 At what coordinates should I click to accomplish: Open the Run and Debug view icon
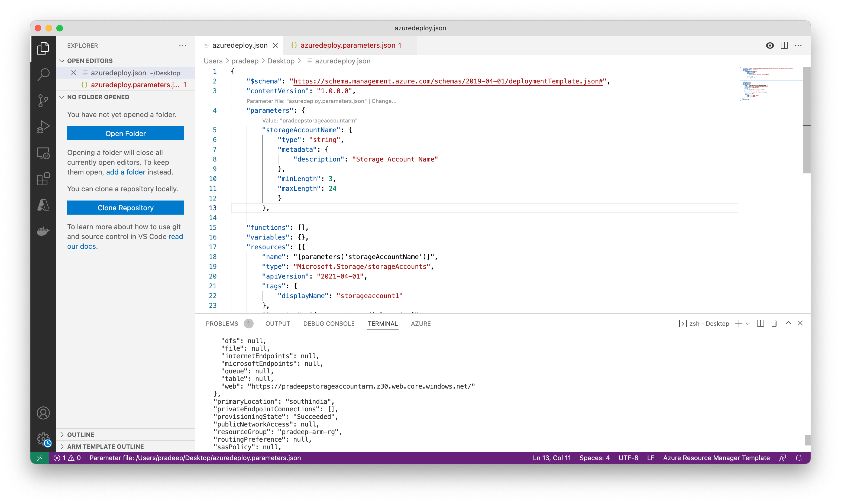pos(43,127)
